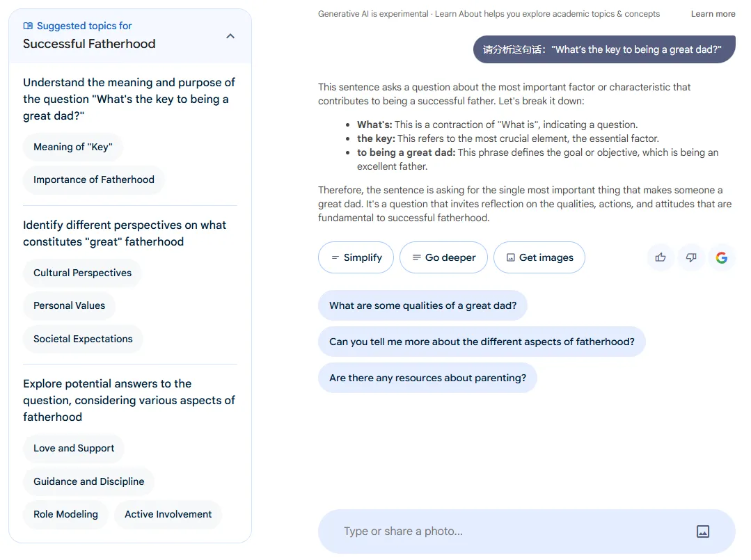Select the Love and Support chip

[x=74, y=448]
